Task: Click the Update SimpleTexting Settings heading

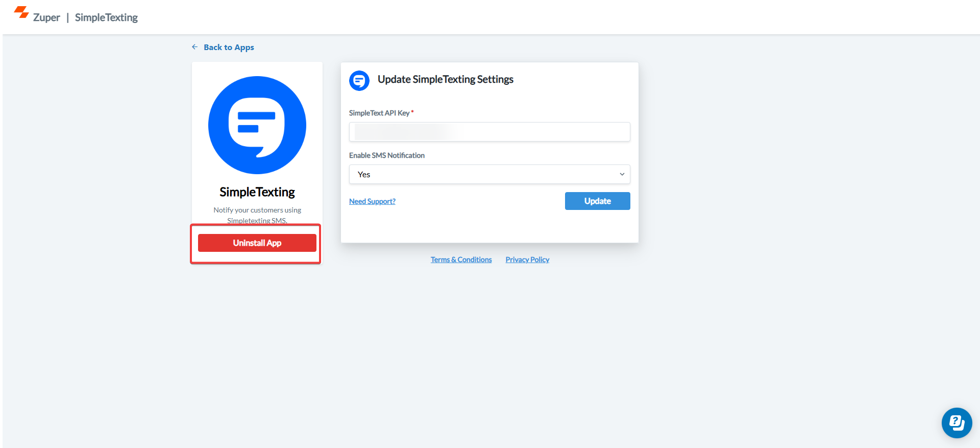Action: pos(446,79)
